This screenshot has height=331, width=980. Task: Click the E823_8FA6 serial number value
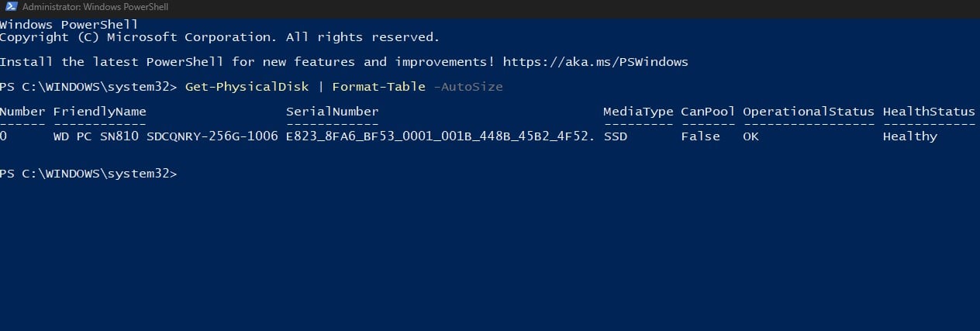[x=440, y=136]
